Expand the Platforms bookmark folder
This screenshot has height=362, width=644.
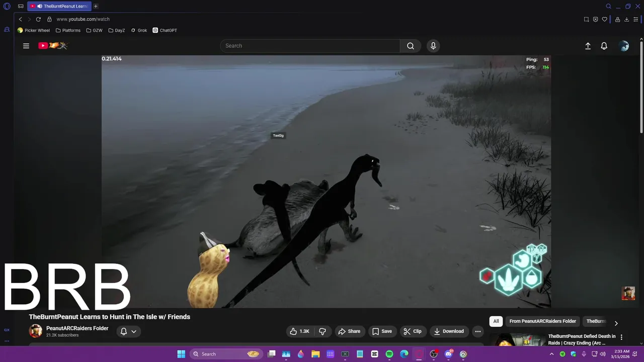coord(68,30)
